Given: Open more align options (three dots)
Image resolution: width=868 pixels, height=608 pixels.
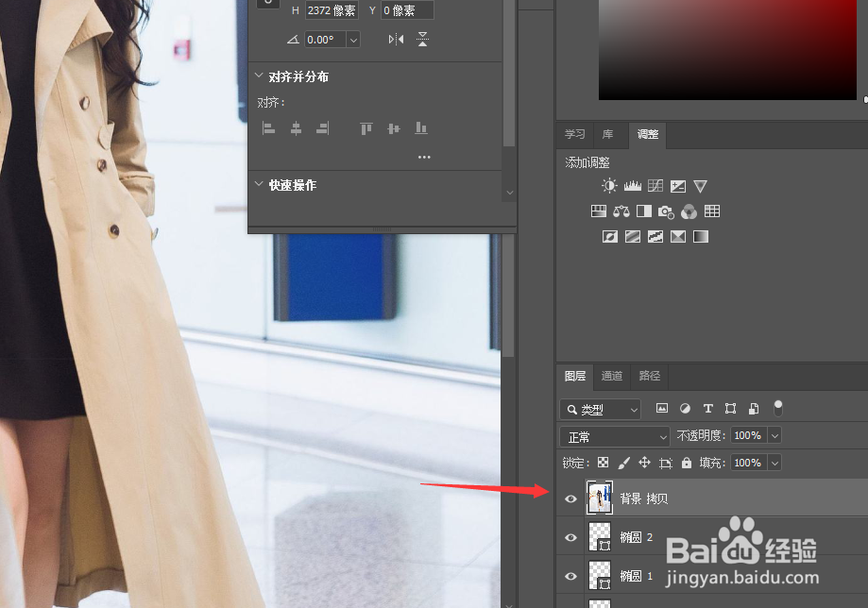Looking at the screenshot, I should [424, 157].
